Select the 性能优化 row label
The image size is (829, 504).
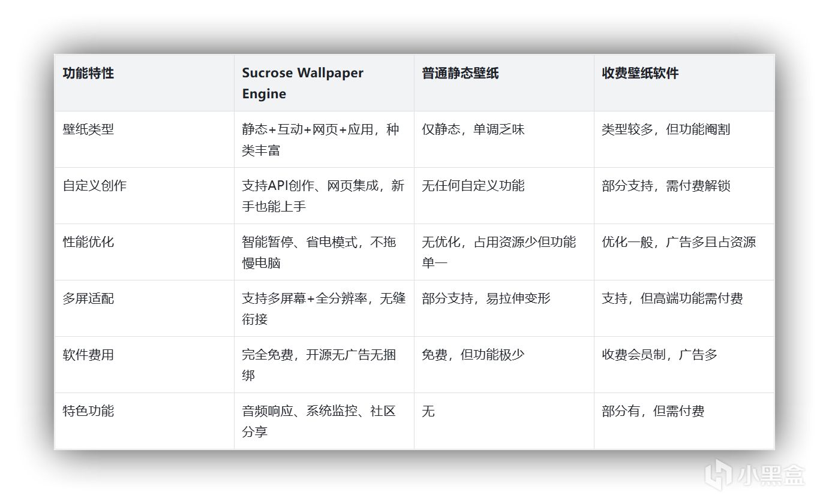click(88, 242)
